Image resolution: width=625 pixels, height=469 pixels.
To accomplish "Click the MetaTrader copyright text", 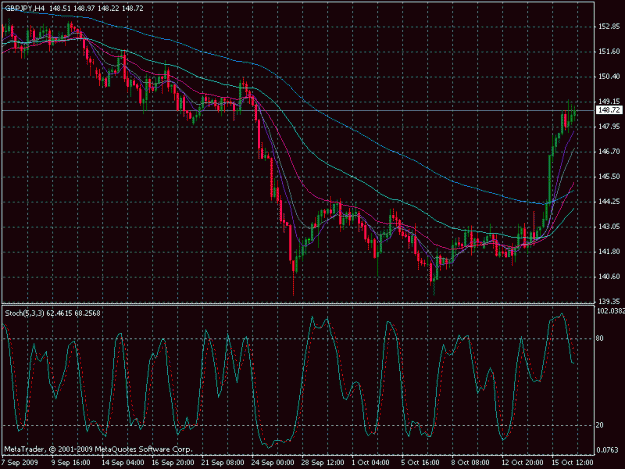I will point(98,449).
